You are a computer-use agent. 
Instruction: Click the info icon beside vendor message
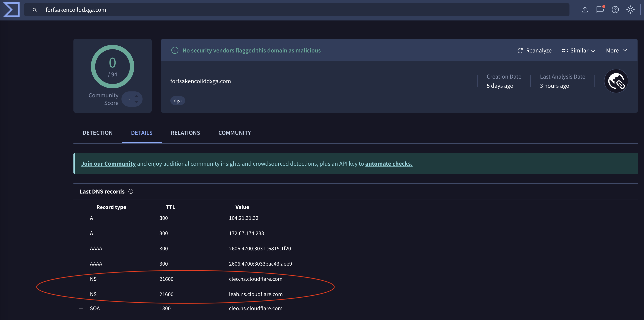click(175, 50)
